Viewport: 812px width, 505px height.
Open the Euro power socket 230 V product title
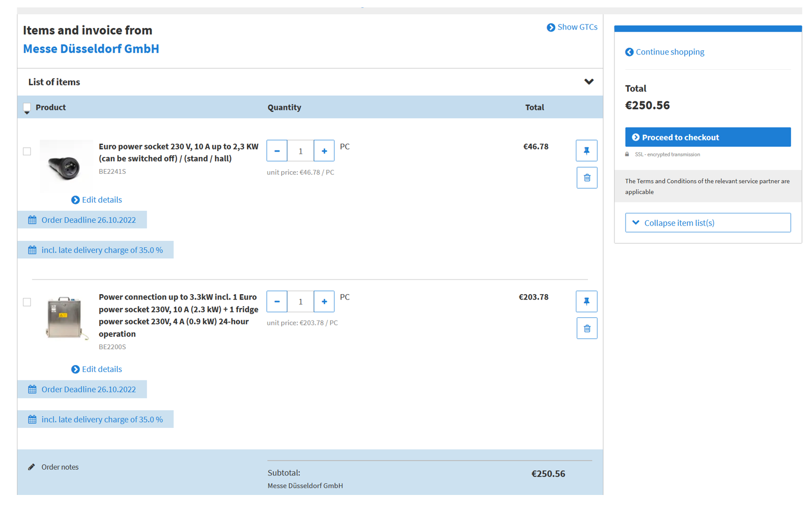click(x=179, y=152)
